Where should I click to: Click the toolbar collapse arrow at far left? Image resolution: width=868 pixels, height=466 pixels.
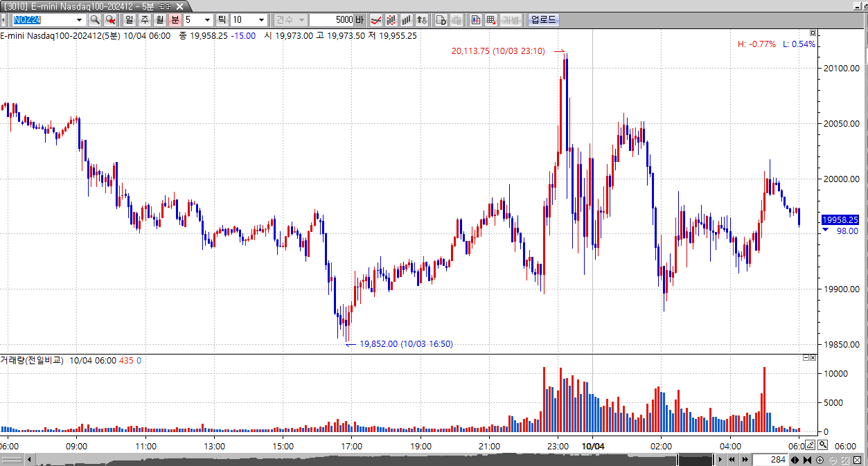coord(3,20)
